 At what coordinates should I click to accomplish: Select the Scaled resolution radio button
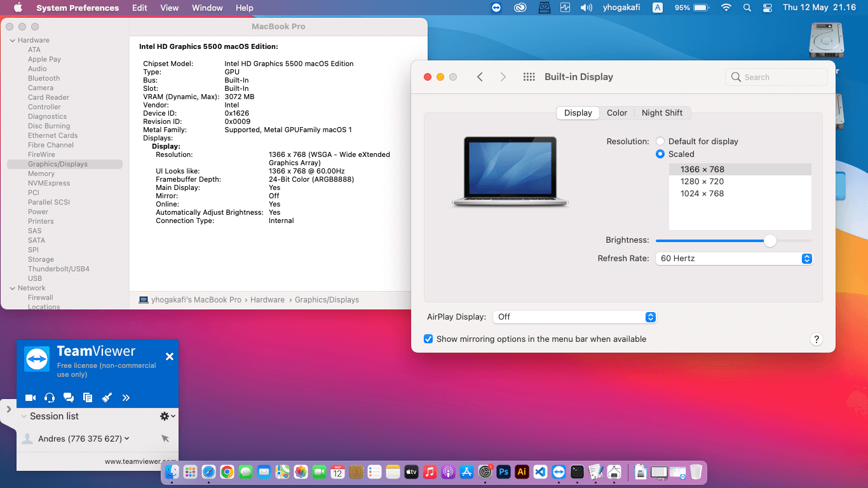point(660,154)
